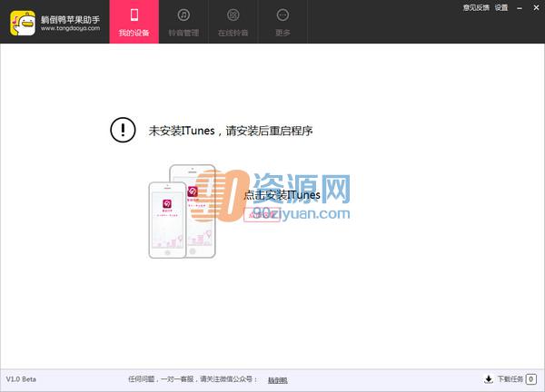Click the duck app logo

[23, 23]
